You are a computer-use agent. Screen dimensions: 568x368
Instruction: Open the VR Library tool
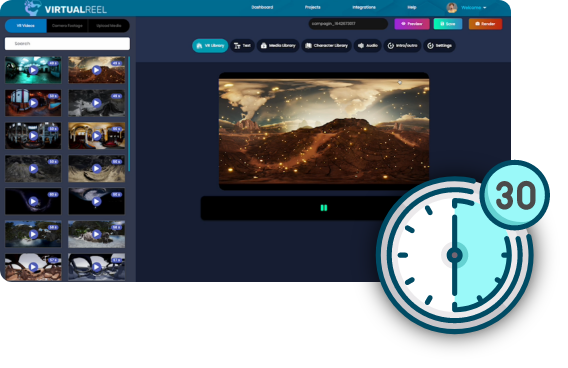point(210,46)
